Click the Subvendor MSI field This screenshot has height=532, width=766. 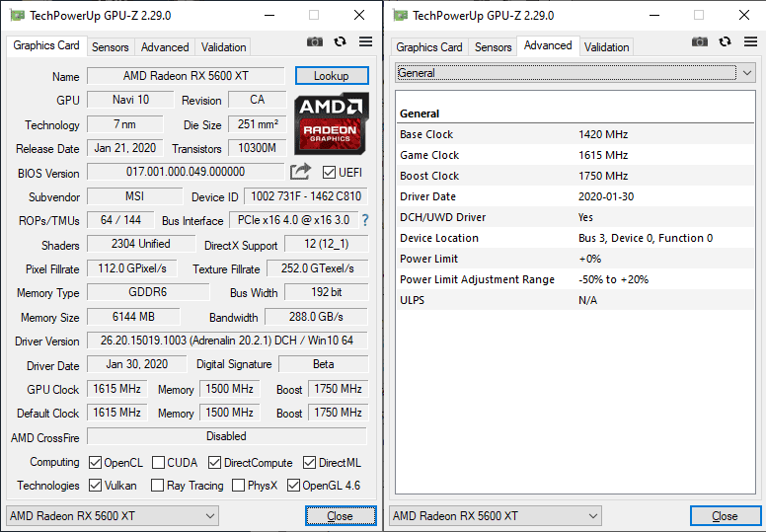click(135, 196)
